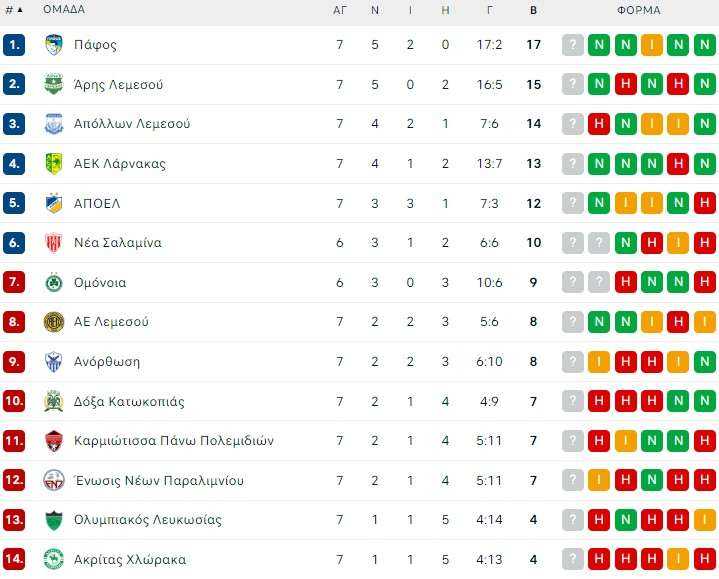This screenshot has width=719, height=579.
Task: Click the Πάφος team crest icon
Action: click(54, 45)
